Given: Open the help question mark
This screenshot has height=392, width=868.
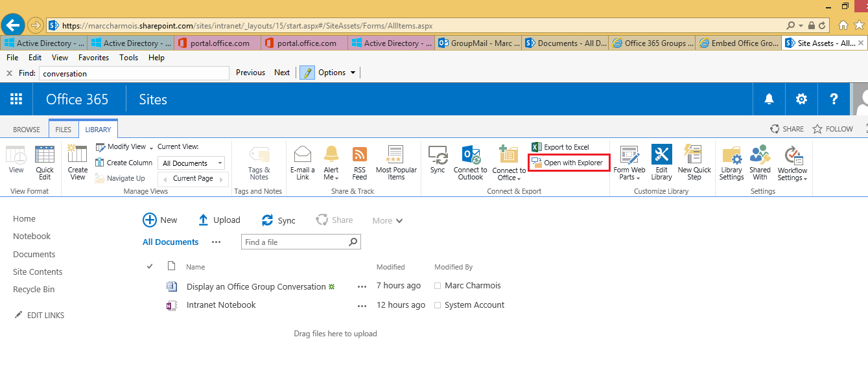Looking at the screenshot, I should pyautogui.click(x=834, y=99).
